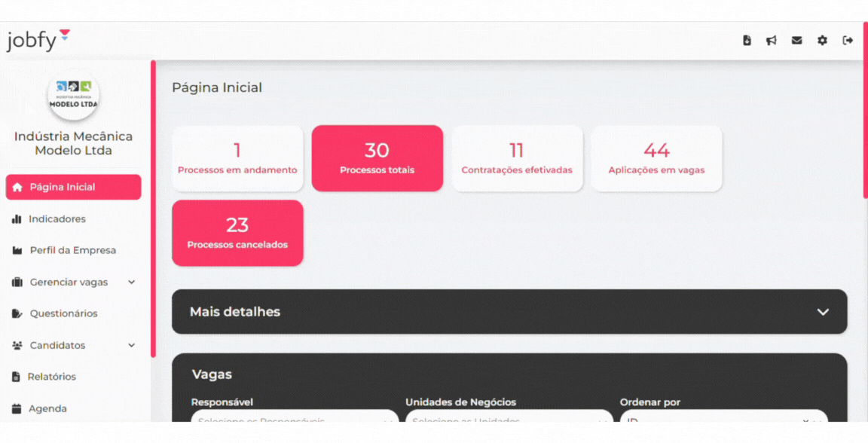Open the Responsável dropdown
This screenshot has width=868, height=443.
pos(295,417)
